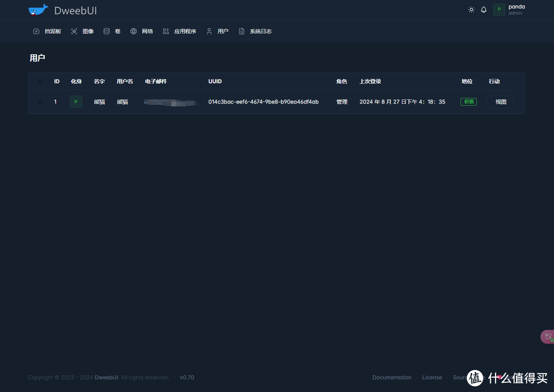Click the dashboard gauge icon

click(36, 31)
